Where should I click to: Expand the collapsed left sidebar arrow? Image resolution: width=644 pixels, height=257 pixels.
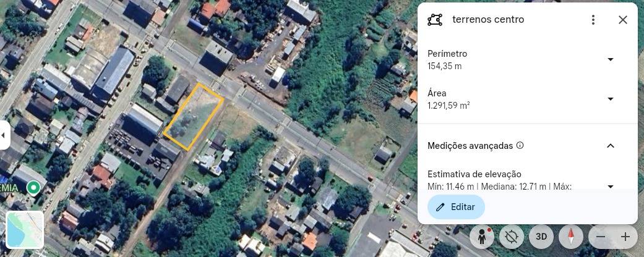click(4, 135)
